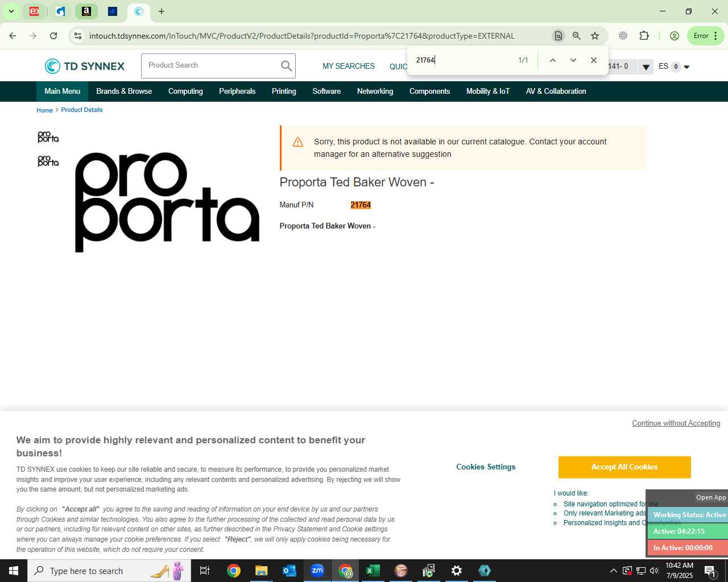Click the volume icon in system tray
The width and height of the screenshot is (728, 582).
[x=654, y=571]
